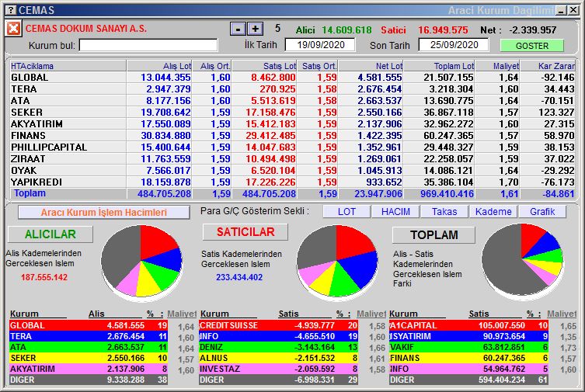This screenshot has width=585, height=392.
Task: Select ISYATIRIM row in total list
Action: tap(468, 336)
